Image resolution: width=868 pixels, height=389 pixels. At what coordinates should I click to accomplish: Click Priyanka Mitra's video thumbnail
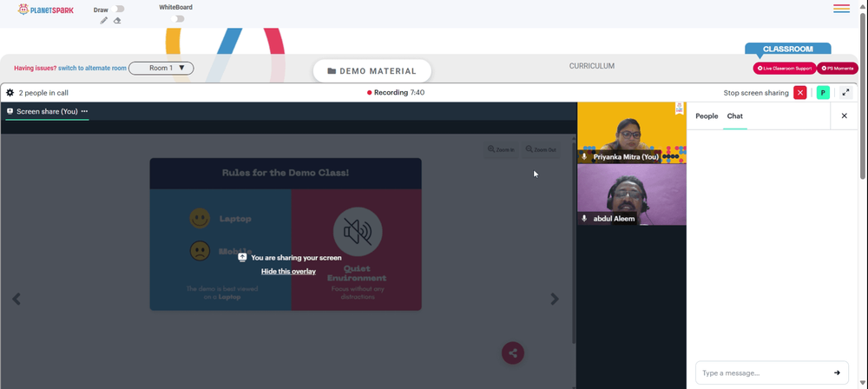coord(632,133)
